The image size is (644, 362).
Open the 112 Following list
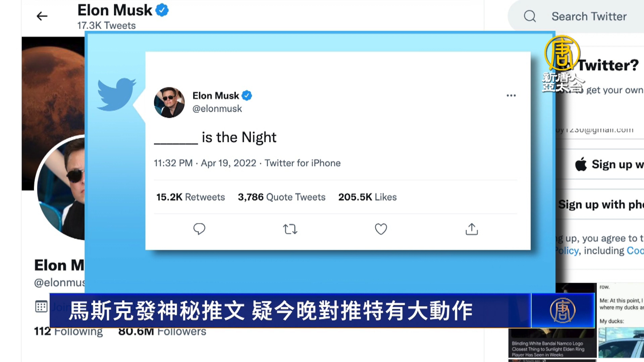click(x=68, y=332)
